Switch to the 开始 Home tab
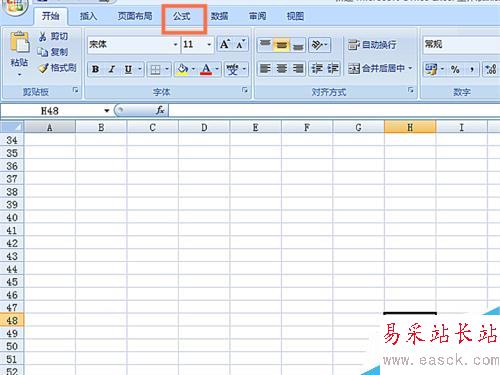The image size is (500, 375). (51, 16)
